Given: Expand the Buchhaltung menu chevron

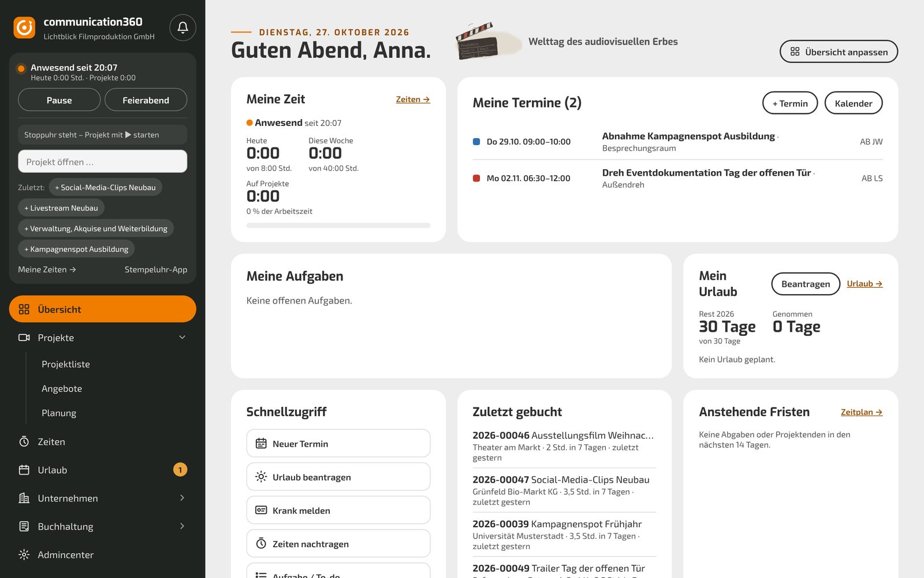Looking at the screenshot, I should [182, 527].
